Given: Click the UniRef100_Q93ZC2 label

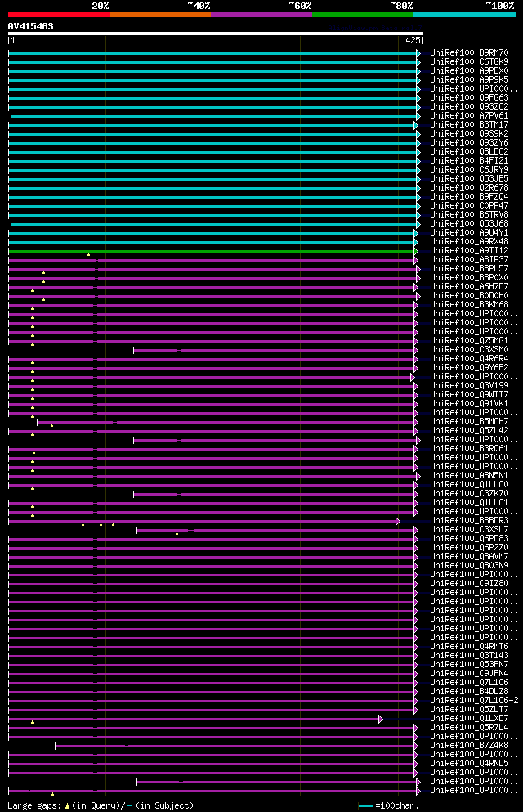Looking at the screenshot, I should tap(469, 106).
